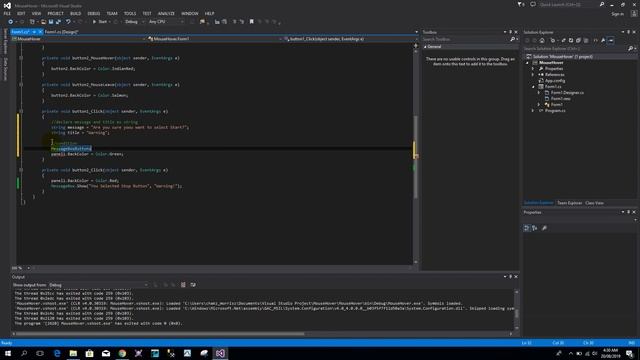Click Sign in link
640x360 pixels.
(x=618, y=14)
